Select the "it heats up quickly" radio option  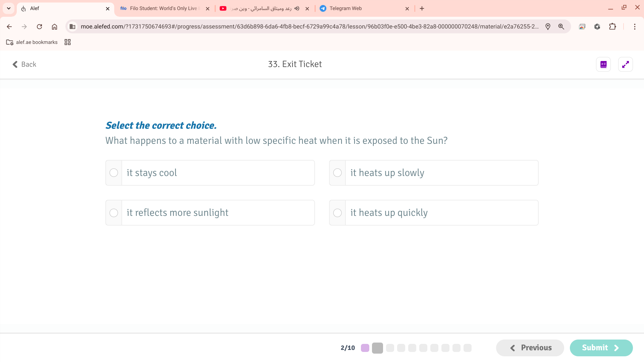(337, 213)
